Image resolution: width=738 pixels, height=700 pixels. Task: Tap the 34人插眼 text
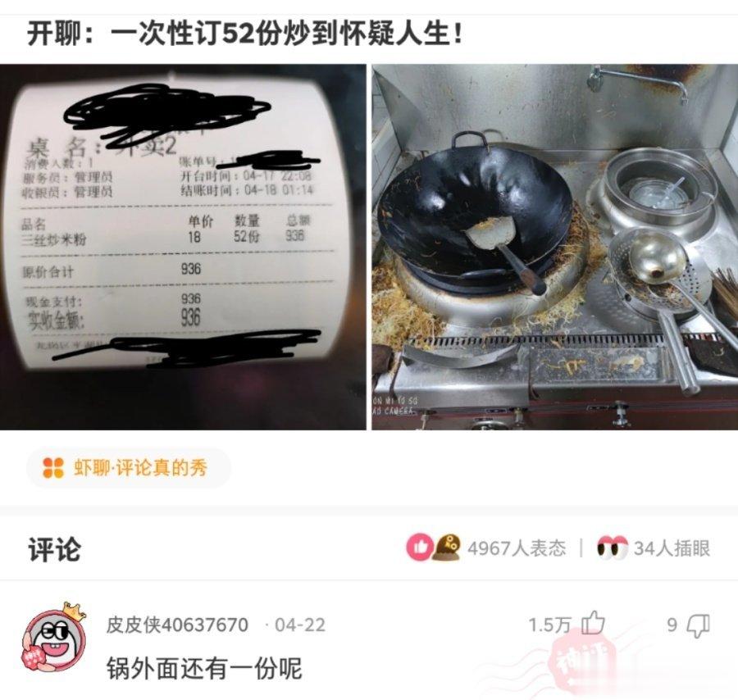672,548
